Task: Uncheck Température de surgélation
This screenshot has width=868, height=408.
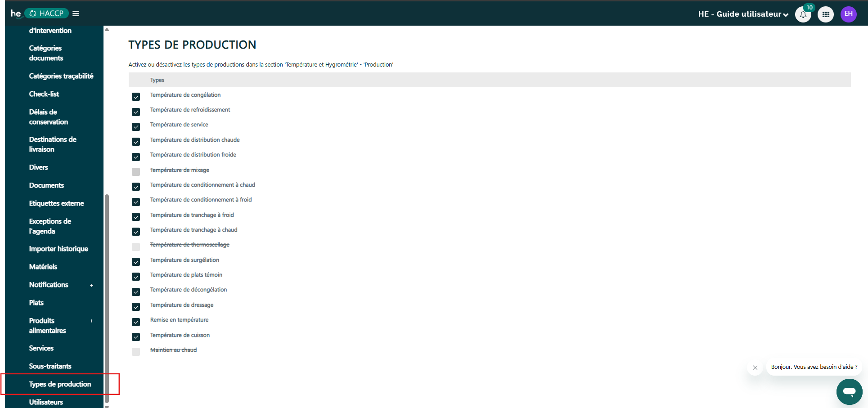Action: (136, 262)
